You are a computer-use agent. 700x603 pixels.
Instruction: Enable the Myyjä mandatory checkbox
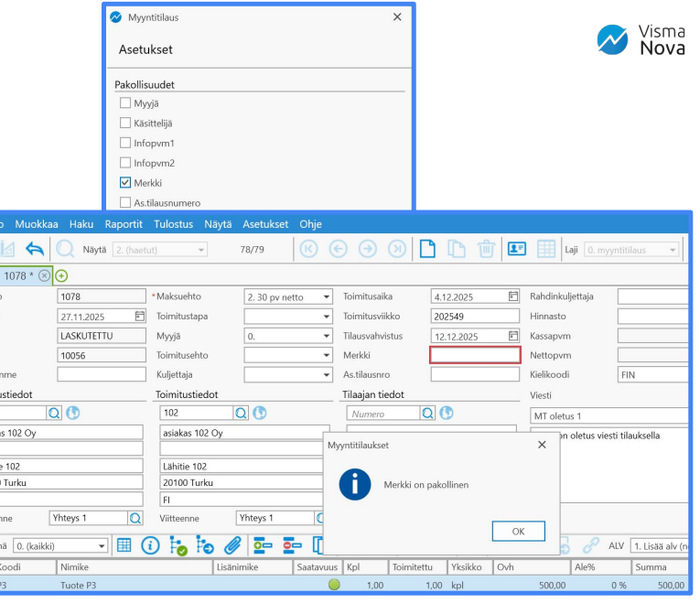click(125, 103)
